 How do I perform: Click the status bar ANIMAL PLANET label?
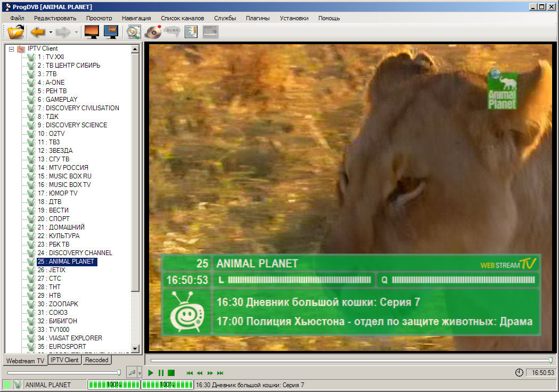[x=48, y=385]
